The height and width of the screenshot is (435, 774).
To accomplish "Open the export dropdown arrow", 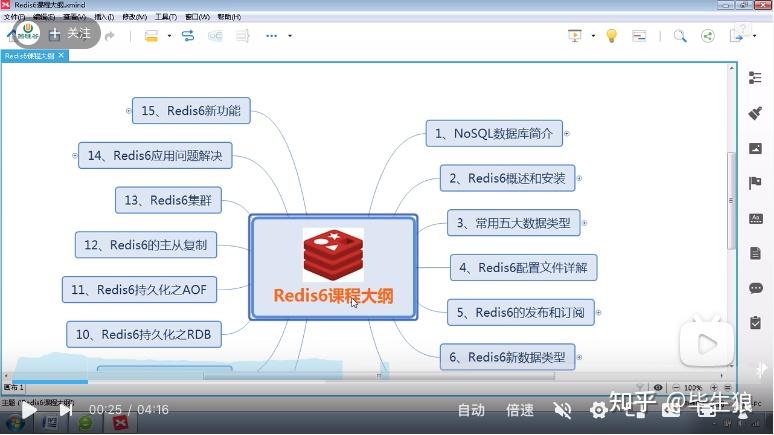I will pos(754,36).
